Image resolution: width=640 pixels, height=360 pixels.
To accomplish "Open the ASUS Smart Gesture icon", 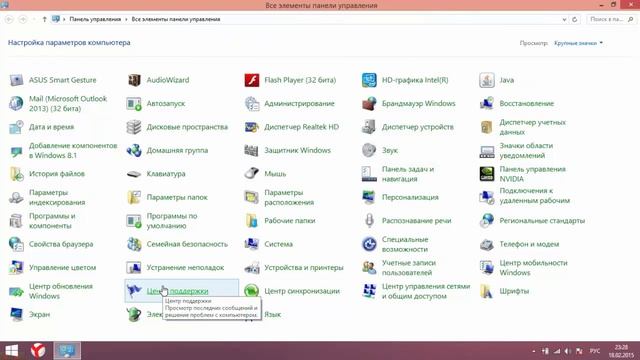I will [x=16, y=80].
